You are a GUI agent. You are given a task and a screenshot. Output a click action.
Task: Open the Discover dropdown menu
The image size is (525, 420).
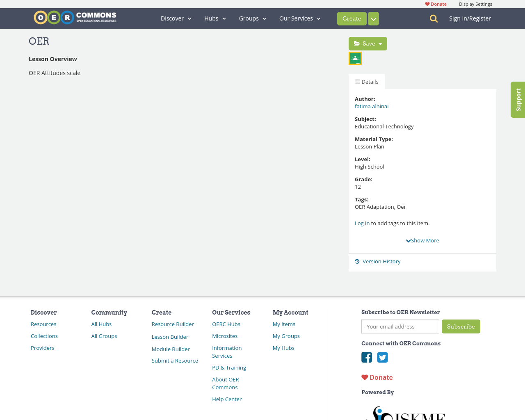coord(176,18)
